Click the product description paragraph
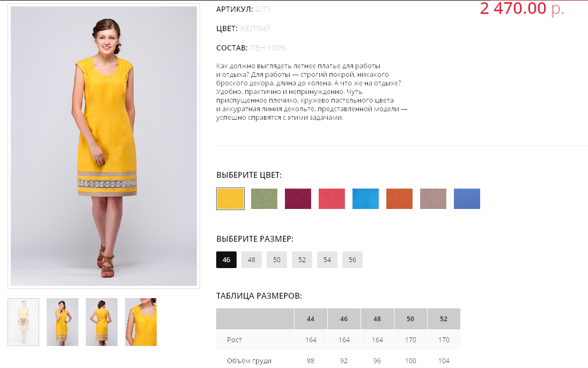The width and height of the screenshot is (588, 368). point(312,92)
